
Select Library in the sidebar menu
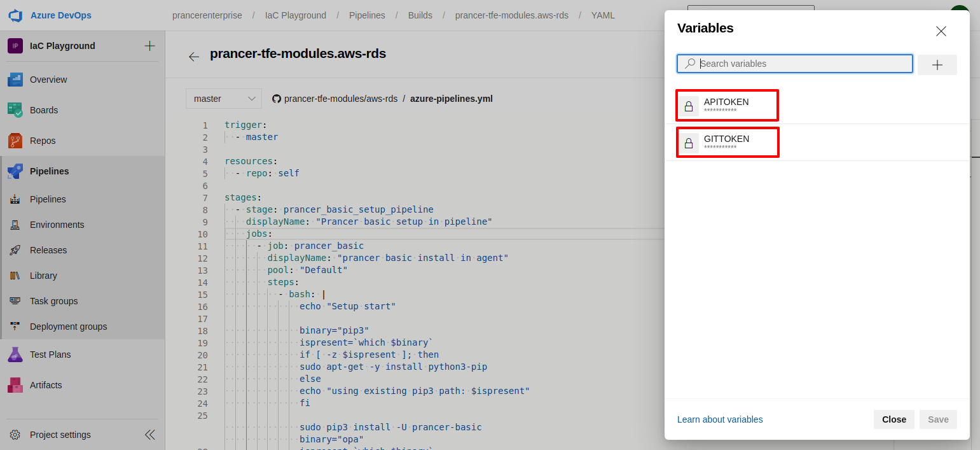click(43, 276)
